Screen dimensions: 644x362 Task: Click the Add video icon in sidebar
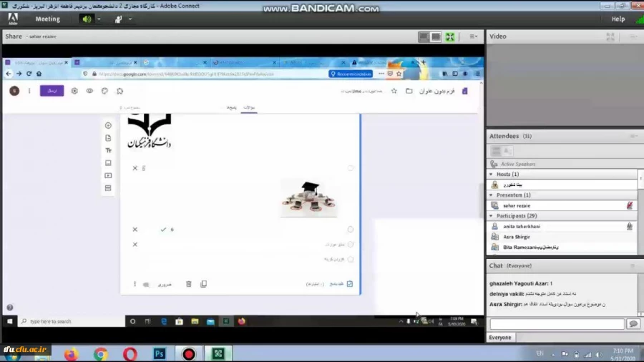tap(108, 175)
